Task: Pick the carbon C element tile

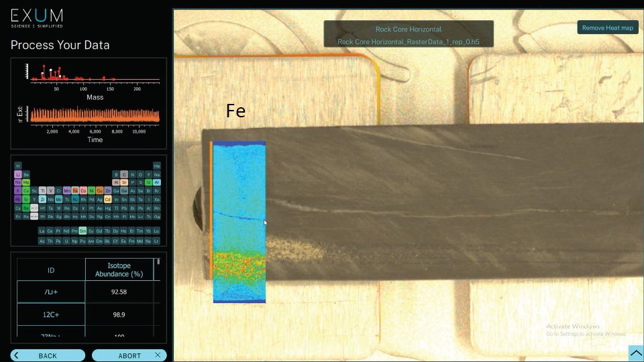Action: (124, 174)
